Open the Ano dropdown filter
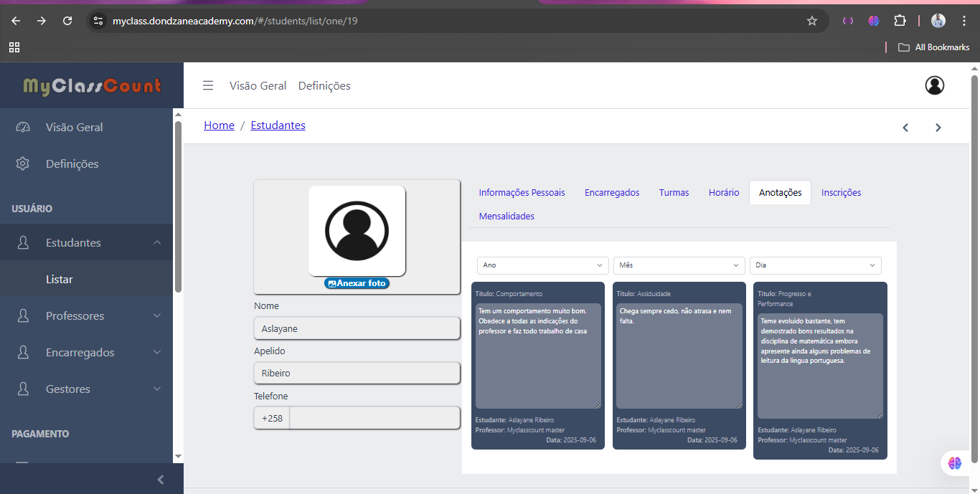The height and width of the screenshot is (494, 980). pyautogui.click(x=542, y=265)
